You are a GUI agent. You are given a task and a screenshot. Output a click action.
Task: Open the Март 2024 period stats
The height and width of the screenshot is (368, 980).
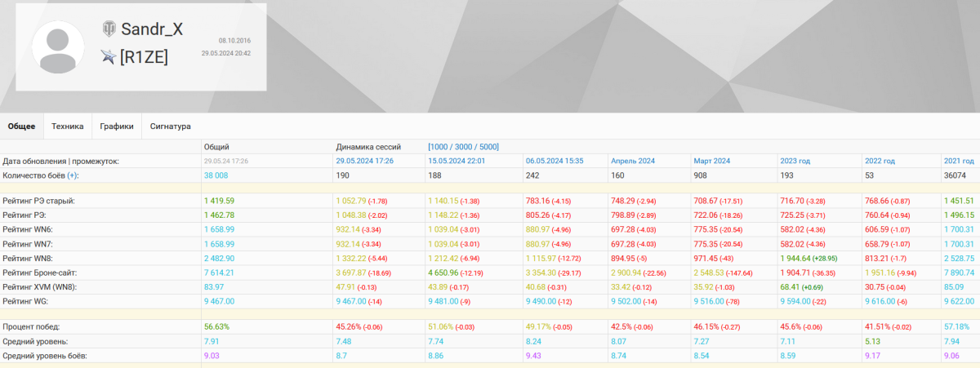click(x=712, y=162)
